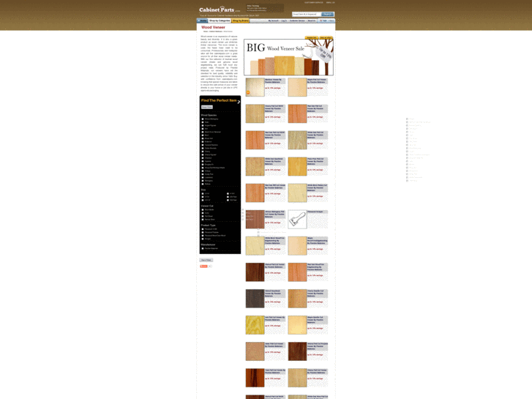Open My Account in the navigation bar
Image resolution: width=532 pixels, height=399 pixels.
coord(274,20)
